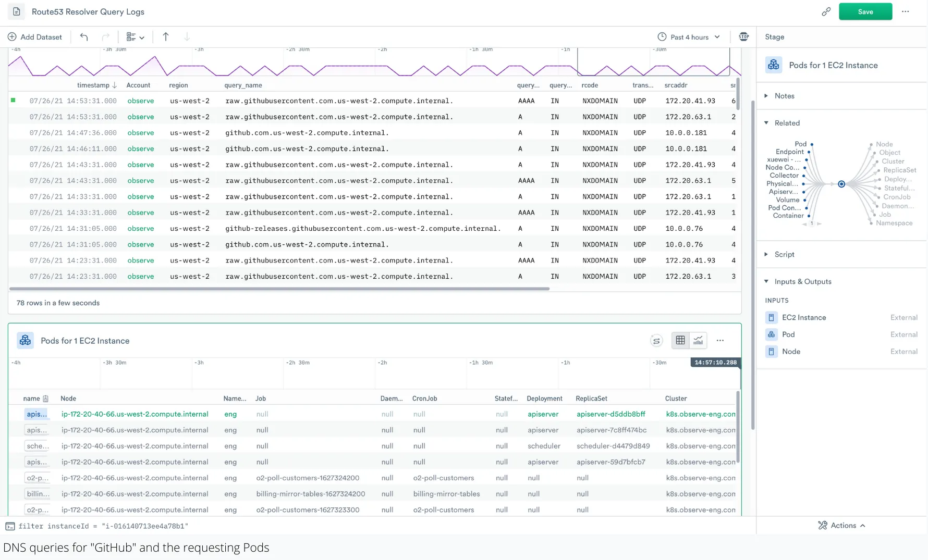
Task: Click Pod input dataset icon
Action: pyautogui.click(x=771, y=334)
